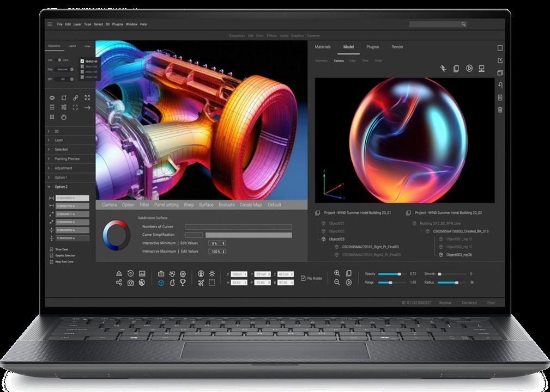Click the rotate history icon in bottom toolbar

(x=130, y=274)
